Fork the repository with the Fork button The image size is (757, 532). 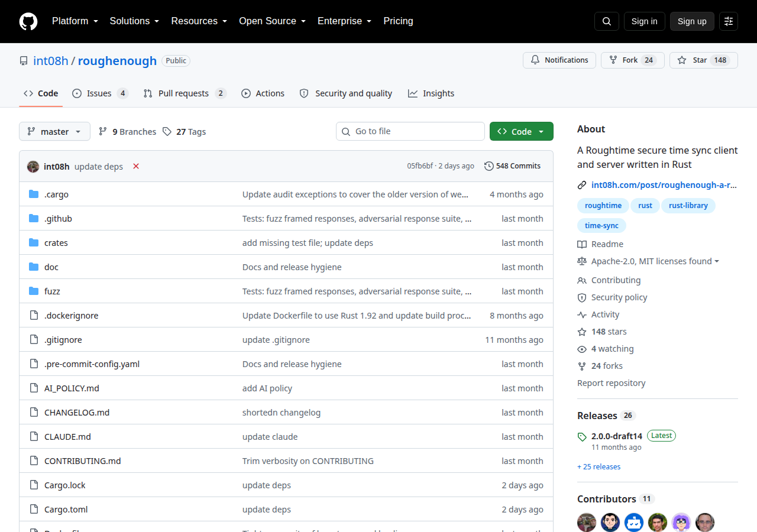633,60
